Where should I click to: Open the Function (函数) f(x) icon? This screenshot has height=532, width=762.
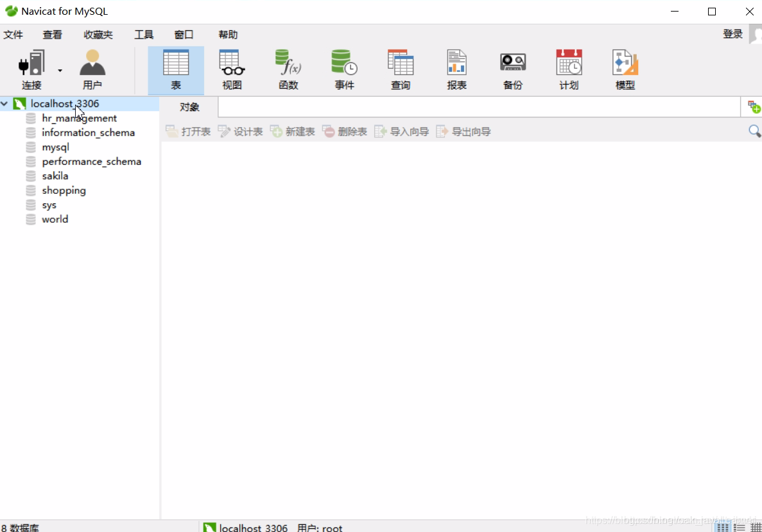[288, 63]
